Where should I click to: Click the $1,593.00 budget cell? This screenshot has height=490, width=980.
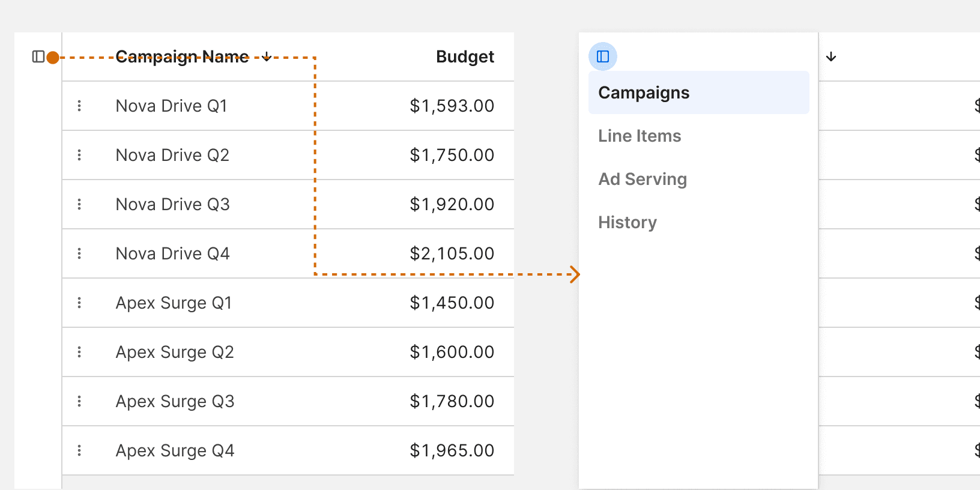pyautogui.click(x=452, y=106)
